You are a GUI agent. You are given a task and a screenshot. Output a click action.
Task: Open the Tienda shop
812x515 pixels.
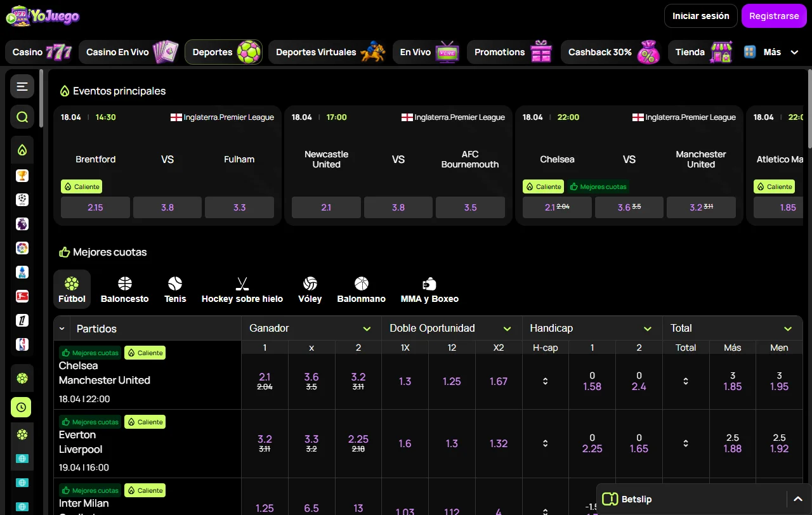click(x=702, y=52)
